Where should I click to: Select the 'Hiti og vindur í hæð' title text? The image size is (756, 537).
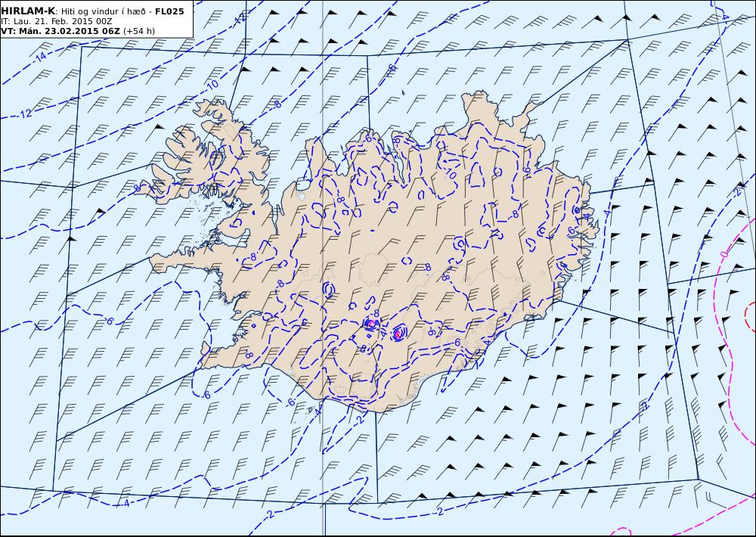coord(103,11)
